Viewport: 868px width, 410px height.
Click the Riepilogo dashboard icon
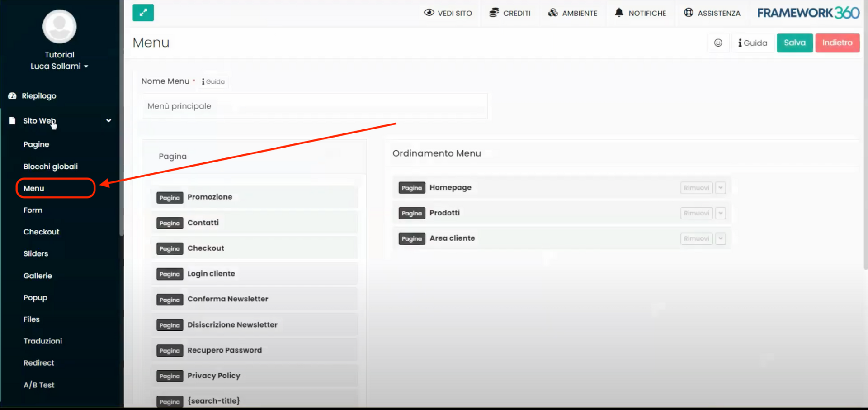coord(11,95)
